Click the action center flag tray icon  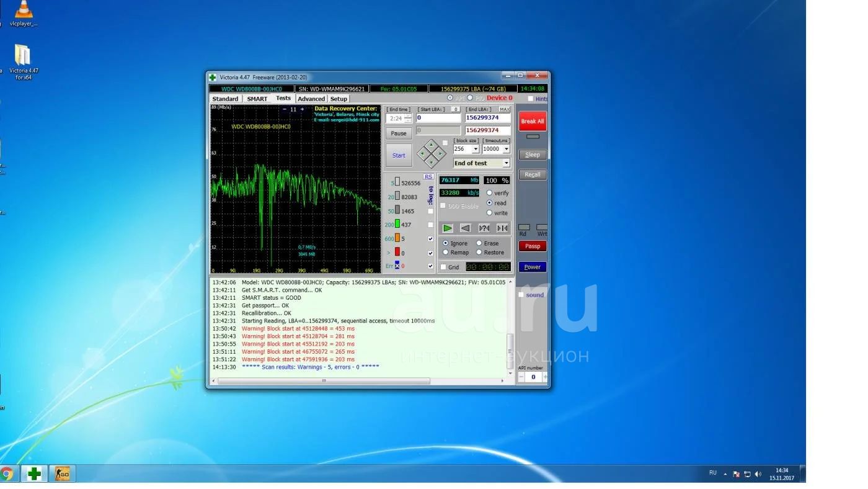(737, 474)
